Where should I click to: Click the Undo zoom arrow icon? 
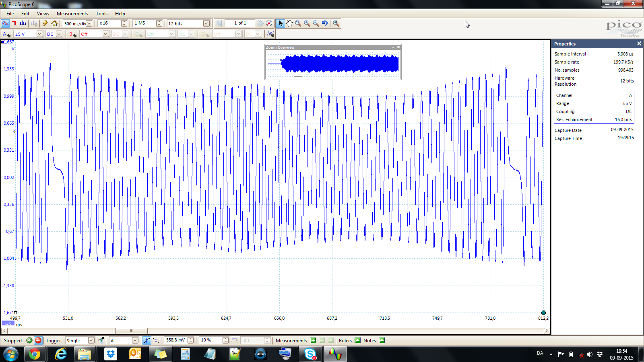click(x=325, y=23)
